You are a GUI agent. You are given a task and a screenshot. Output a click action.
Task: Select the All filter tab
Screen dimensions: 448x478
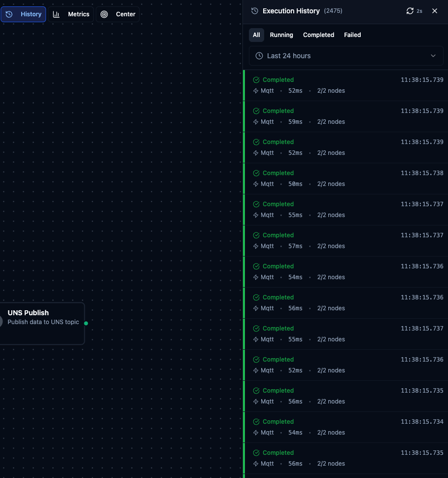click(256, 35)
